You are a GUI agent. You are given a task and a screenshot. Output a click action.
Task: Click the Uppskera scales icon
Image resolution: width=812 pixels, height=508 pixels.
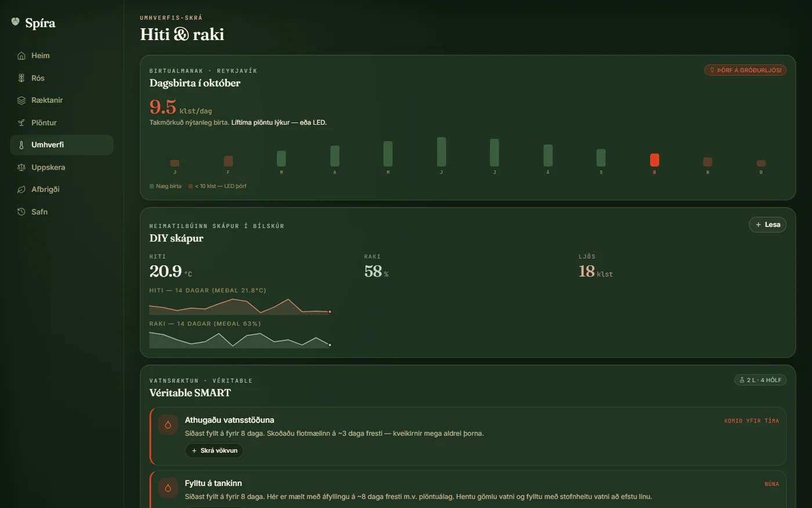[x=21, y=167]
